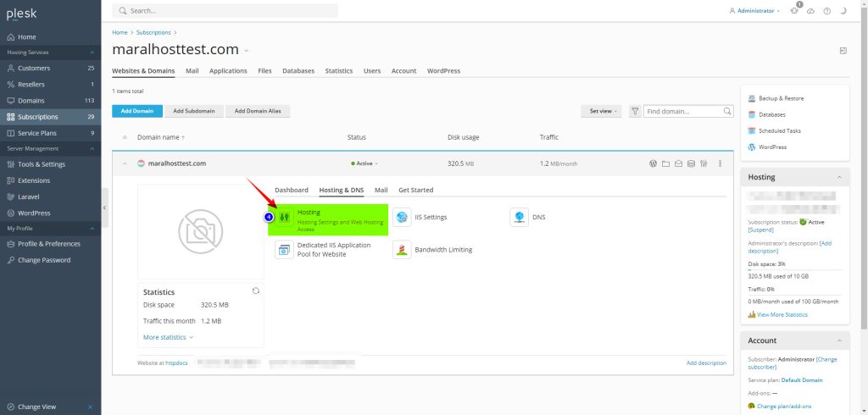Image resolution: width=868 pixels, height=415 pixels.
Task: Collapse the left navigation sidebar handle
Action: point(105,207)
